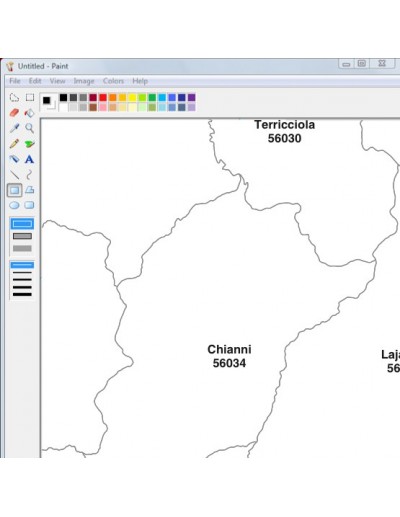Screen dimensions: 400x517
Task: Close the Paint window
Action: pos(382,63)
